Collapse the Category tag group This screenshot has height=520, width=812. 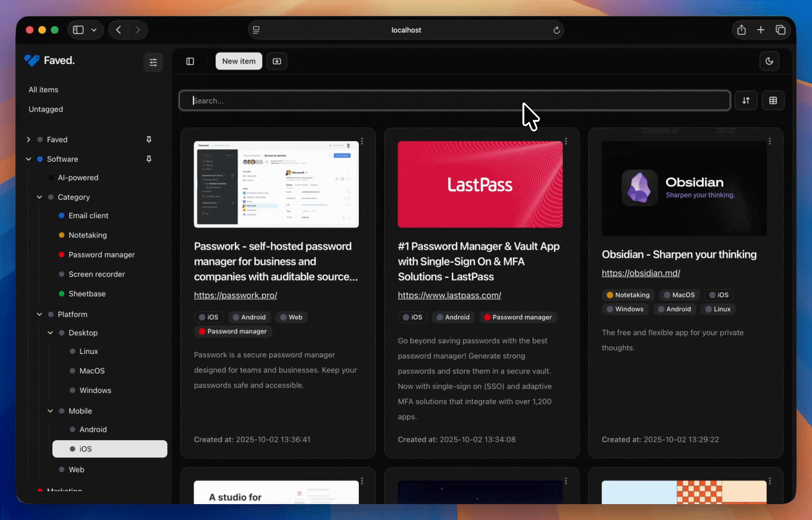[39, 197]
